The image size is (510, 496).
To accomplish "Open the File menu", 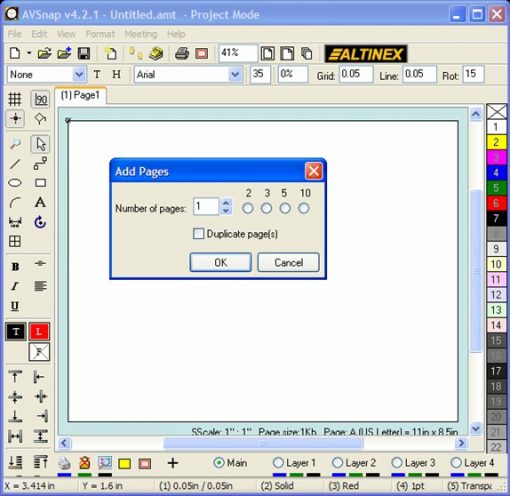I will point(15,34).
